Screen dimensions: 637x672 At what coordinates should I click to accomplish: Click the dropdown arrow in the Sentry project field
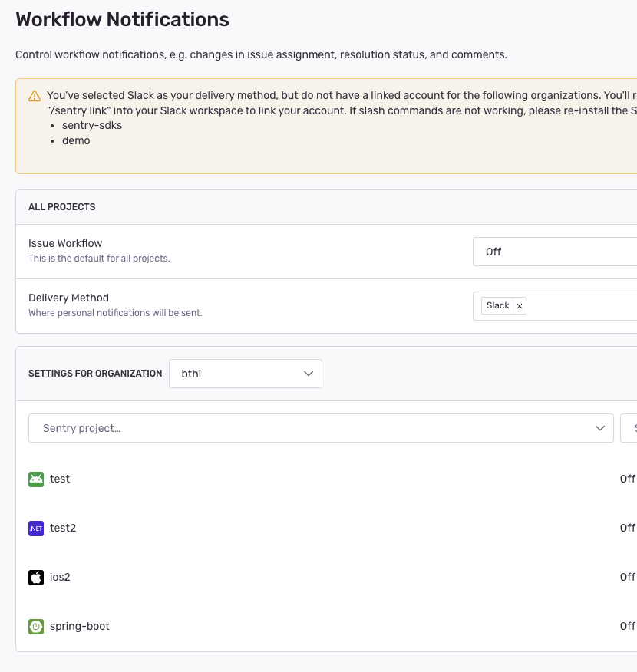600,428
